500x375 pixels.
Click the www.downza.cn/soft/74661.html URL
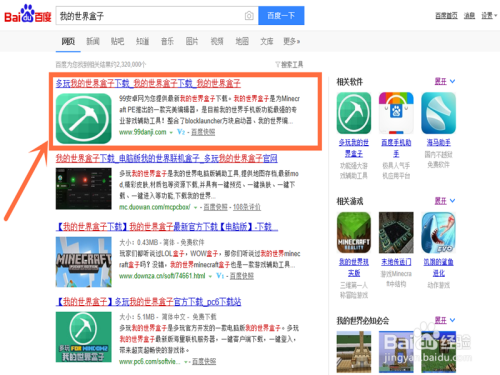pyautogui.click(x=162, y=276)
